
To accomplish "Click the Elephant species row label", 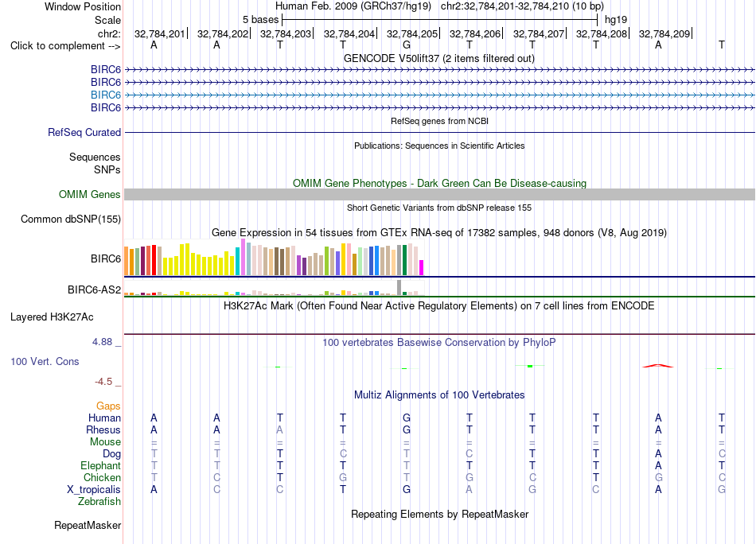I will click(100, 465).
